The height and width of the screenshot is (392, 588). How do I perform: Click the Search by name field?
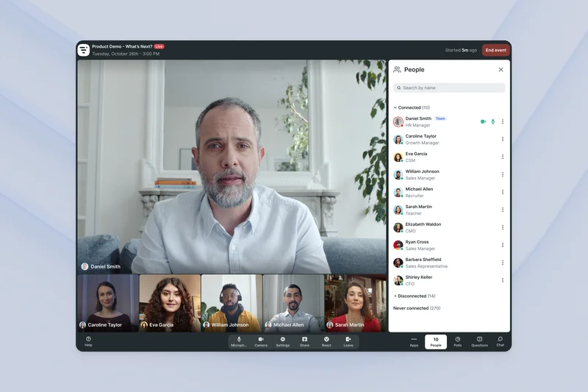[x=449, y=88]
